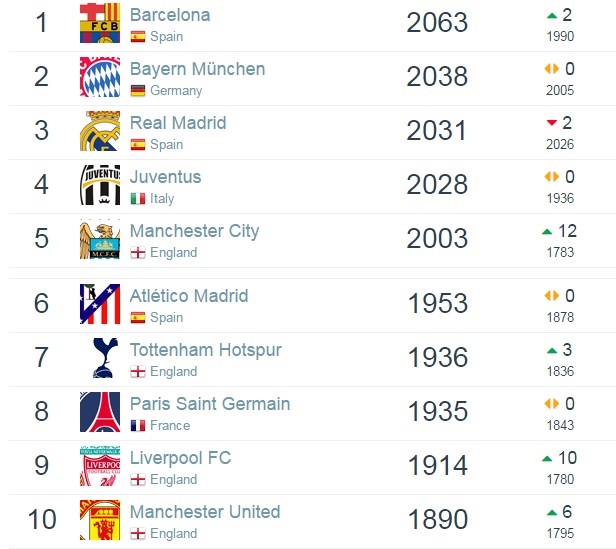Viewport: 616px width, 549px height.
Task: Click the Atlético Madrid club crest
Action: 100,304
